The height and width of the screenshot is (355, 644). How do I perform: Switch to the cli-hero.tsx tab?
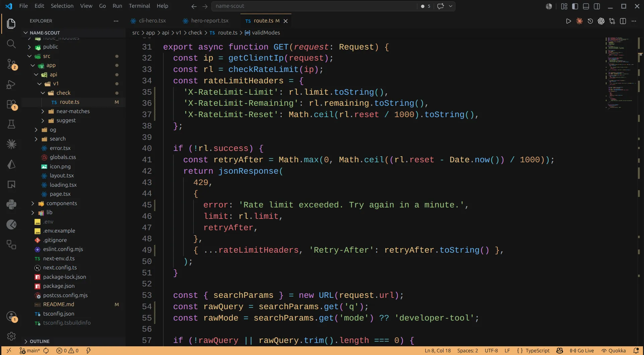pos(148,21)
